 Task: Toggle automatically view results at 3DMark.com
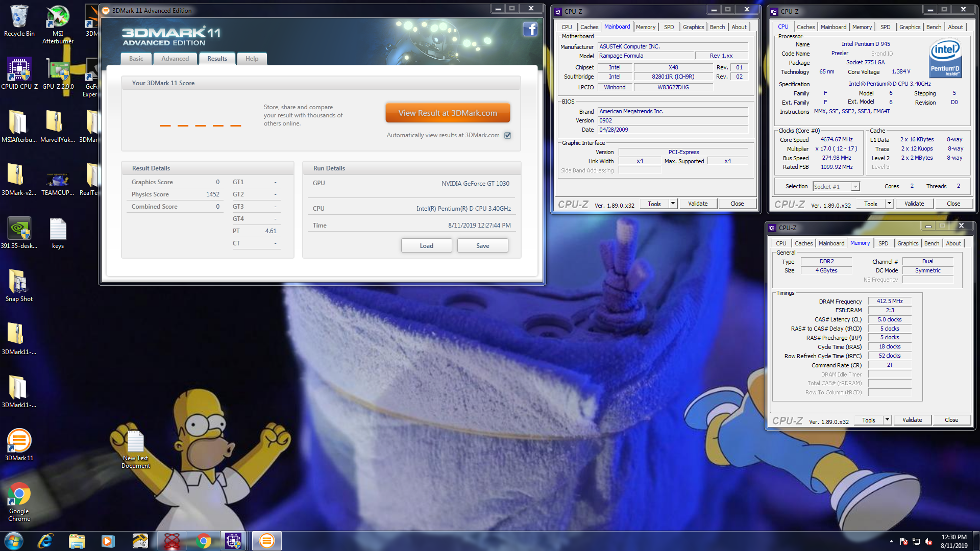click(507, 135)
